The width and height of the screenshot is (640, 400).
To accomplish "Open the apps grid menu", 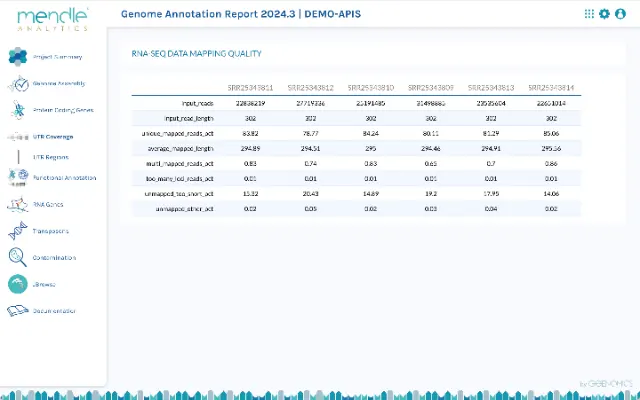I will point(589,14).
